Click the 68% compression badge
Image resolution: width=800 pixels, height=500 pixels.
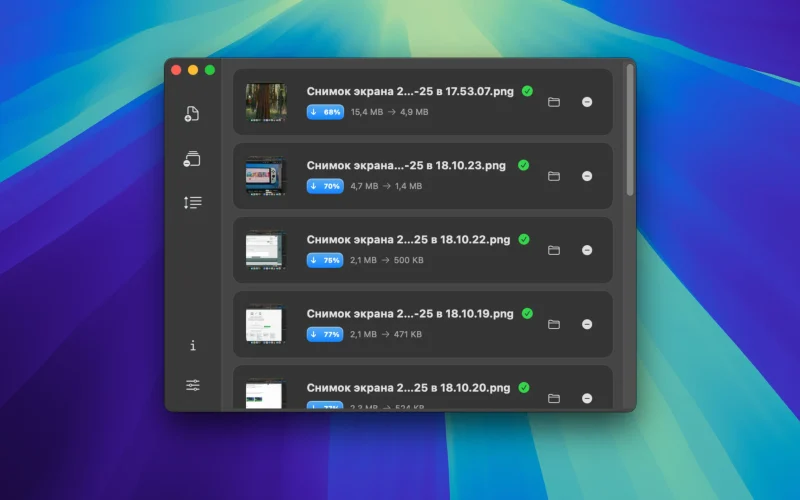pos(326,112)
